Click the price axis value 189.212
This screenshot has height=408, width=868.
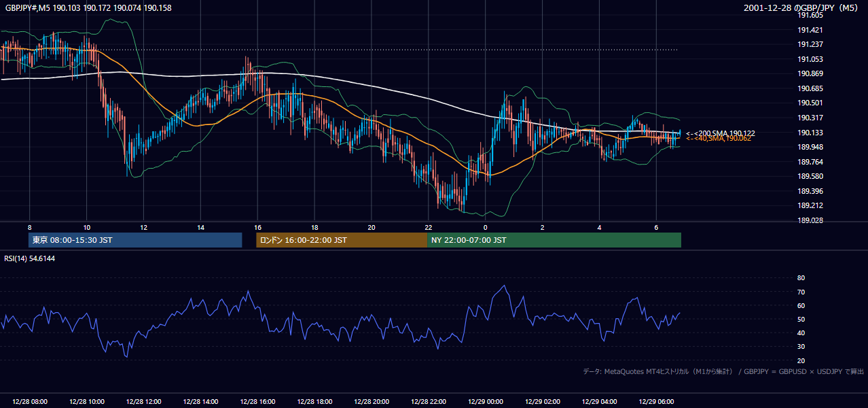(x=810, y=205)
